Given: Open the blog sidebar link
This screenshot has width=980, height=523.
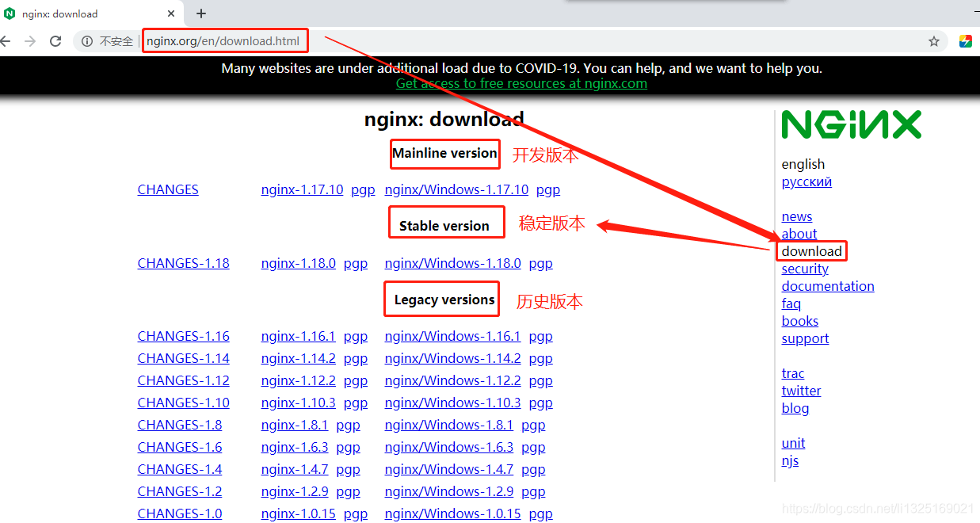Looking at the screenshot, I should (795, 408).
